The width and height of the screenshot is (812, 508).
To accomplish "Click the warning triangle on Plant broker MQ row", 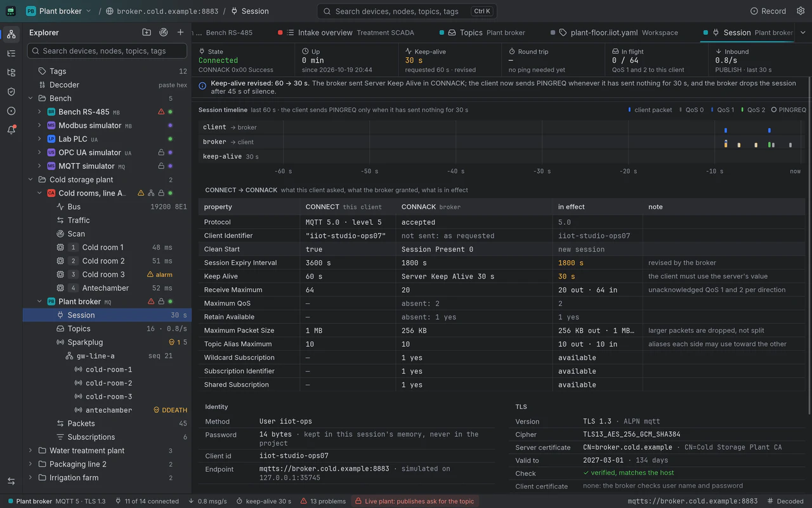I will [151, 302].
